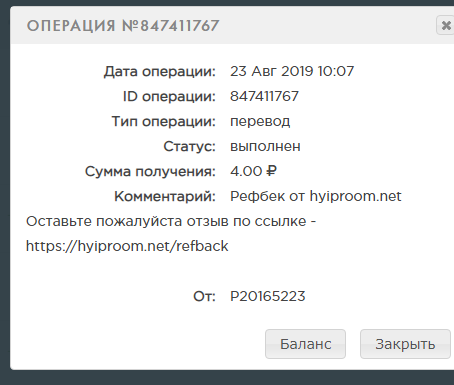Click the Статус label
The image size is (454, 385).
coord(190,146)
